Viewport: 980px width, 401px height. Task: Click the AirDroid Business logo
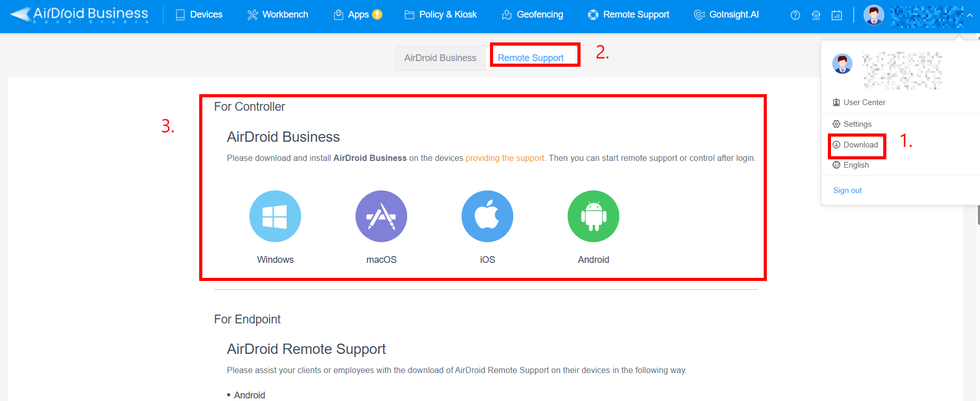(x=79, y=14)
